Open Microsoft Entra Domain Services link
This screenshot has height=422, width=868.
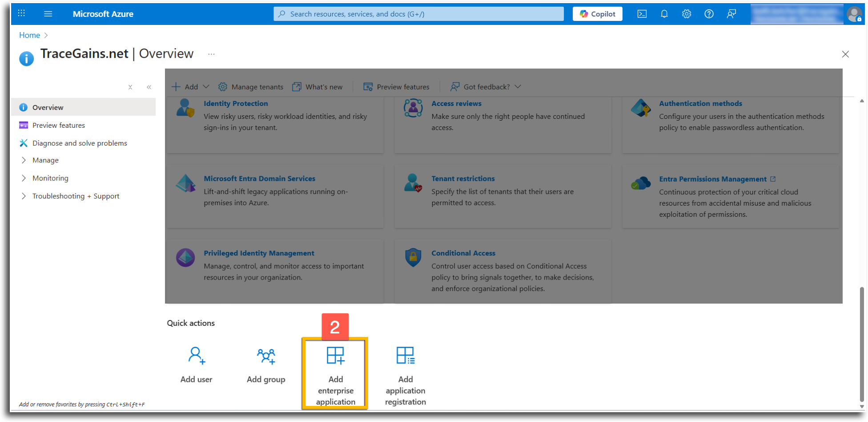pos(259,179)
